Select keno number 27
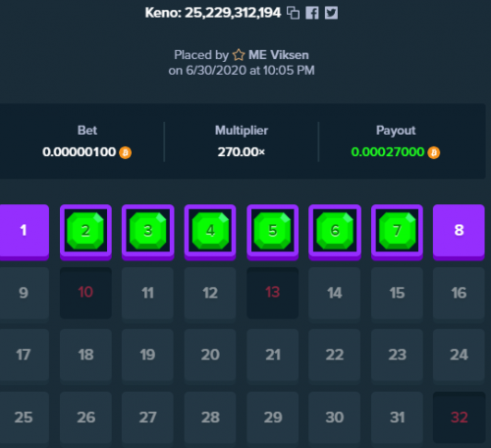The height and width of the screenshot is (448, 491). click(147, 418)
